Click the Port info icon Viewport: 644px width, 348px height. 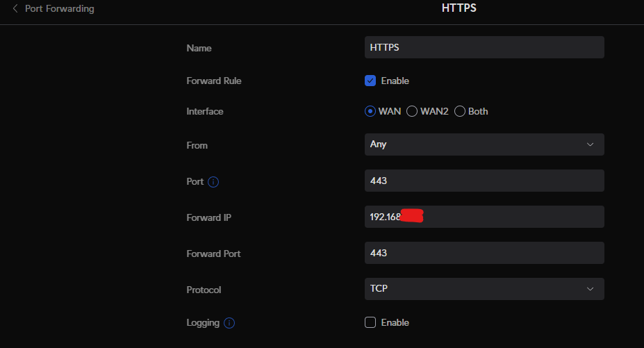(213, 182)
